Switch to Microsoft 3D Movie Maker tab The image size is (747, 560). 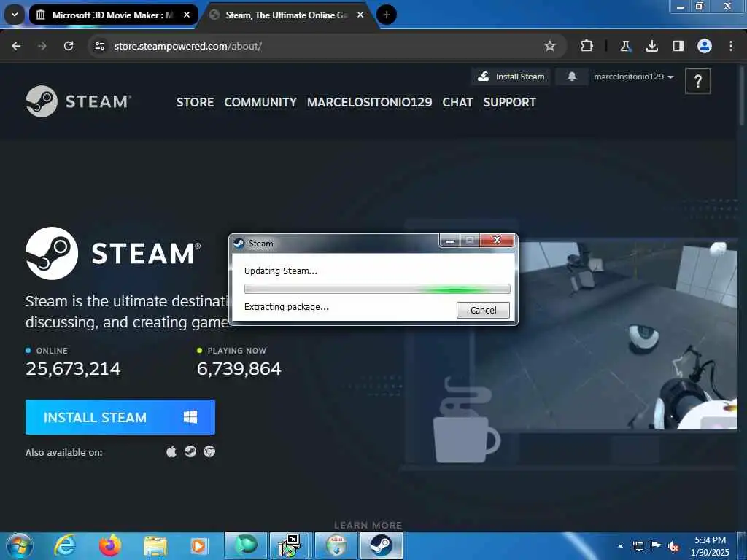pyautogui.click(x=113, y=15)
